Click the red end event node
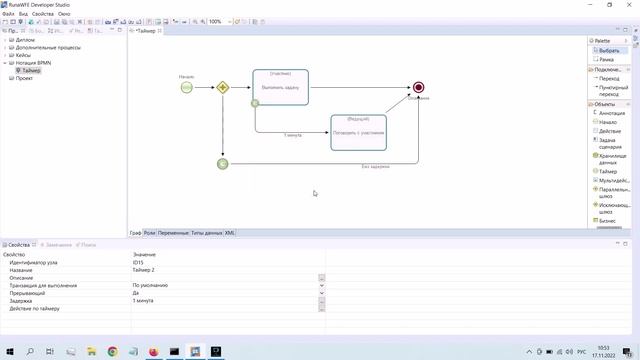640x360 pixels. (418, 87)
